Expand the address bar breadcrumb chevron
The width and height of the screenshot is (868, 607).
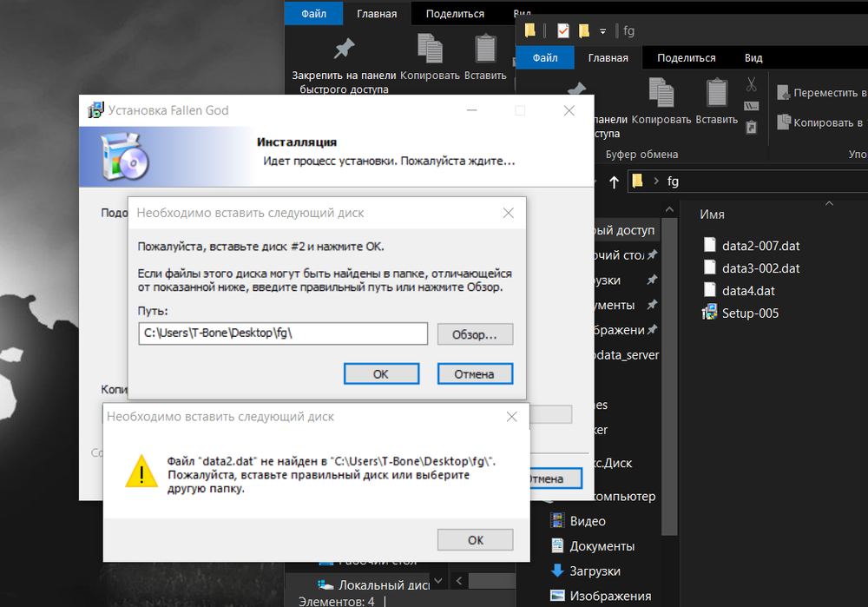pos(656,181)
